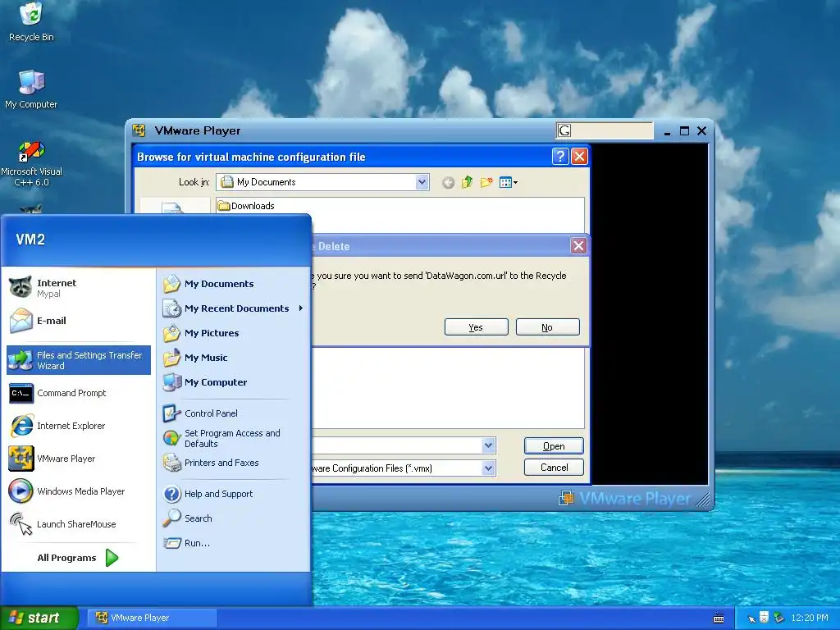Click the Create New Folder icon
The image size is (840, 630).
(x=486, y=182)
